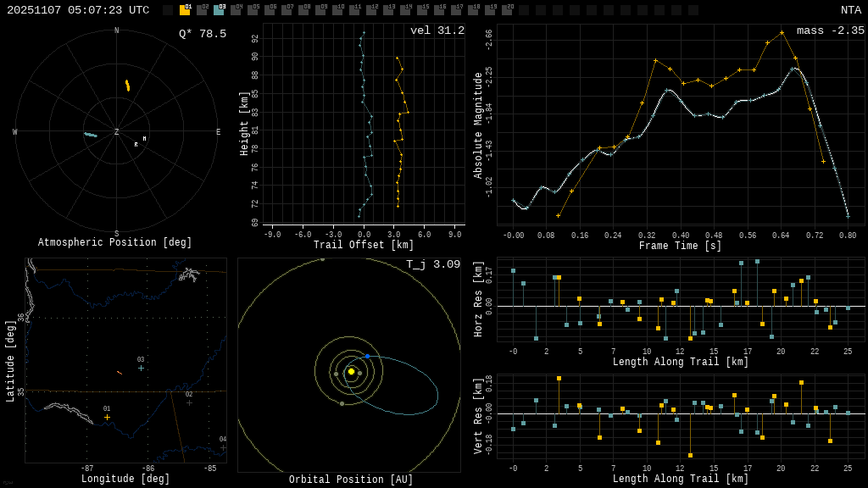The image size is (868, 488).
Task: Click station 02 cross marker on map
Action: [189, 402]
